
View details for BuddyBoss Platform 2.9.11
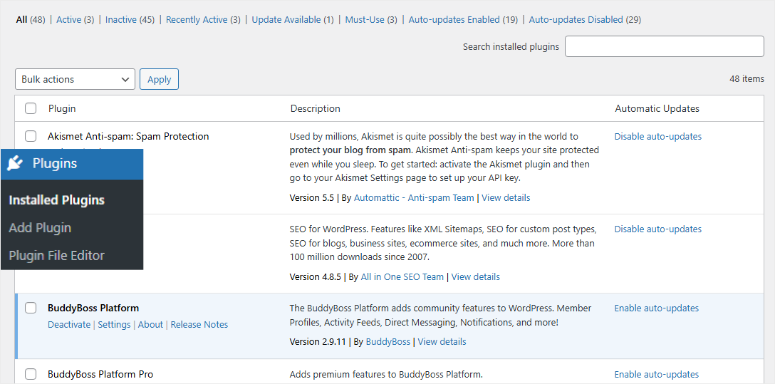[x=442, y=341]
